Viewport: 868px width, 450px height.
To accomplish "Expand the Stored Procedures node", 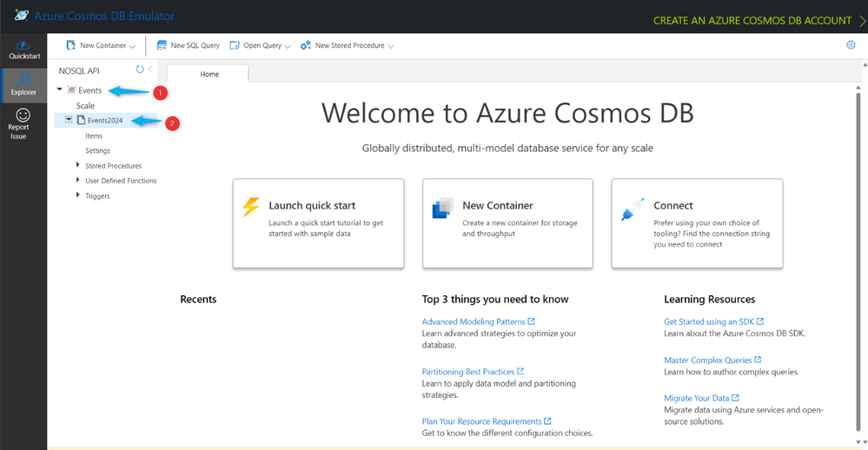I will pos(77,164).
